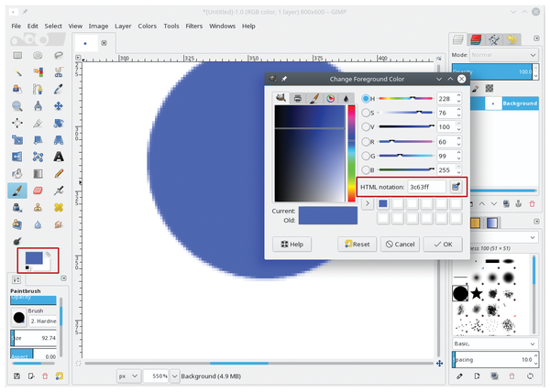Select the Ellipse Select tool

38,55
